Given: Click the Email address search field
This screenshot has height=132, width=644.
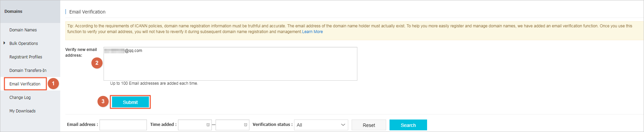Looking at the screenshot, I should coord(123,125).
